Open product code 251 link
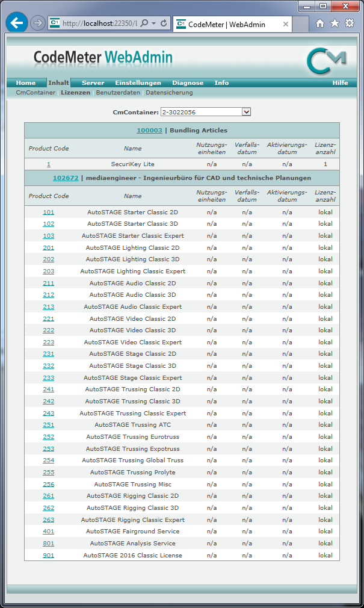This screenshot has height=608, width=364. tap(49, 425)
